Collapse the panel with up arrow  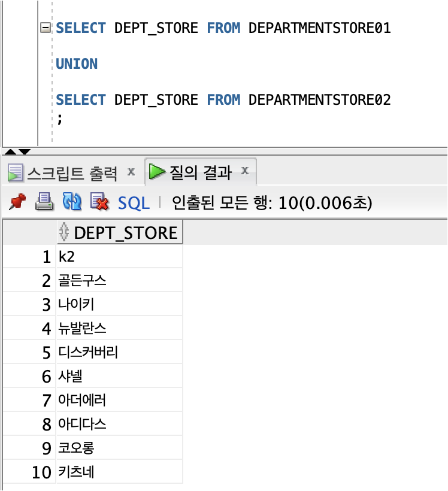[11, 152]
